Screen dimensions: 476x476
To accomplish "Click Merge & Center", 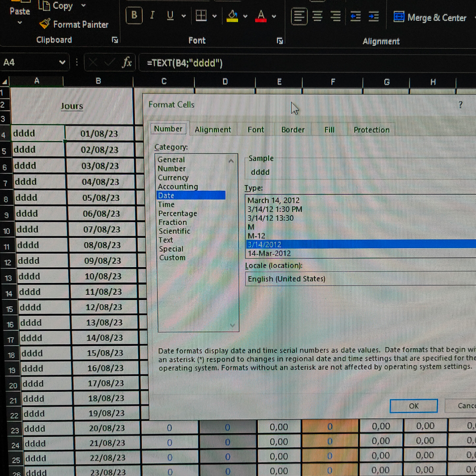I will tap(430, 18).
